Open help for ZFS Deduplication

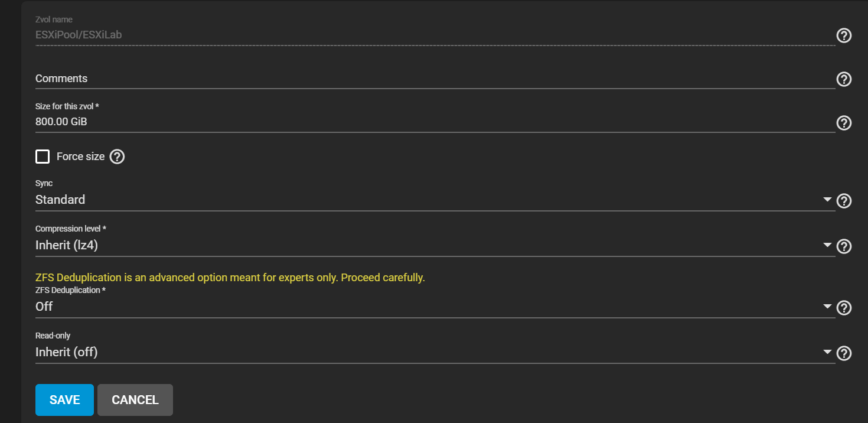tap(844, 308)
